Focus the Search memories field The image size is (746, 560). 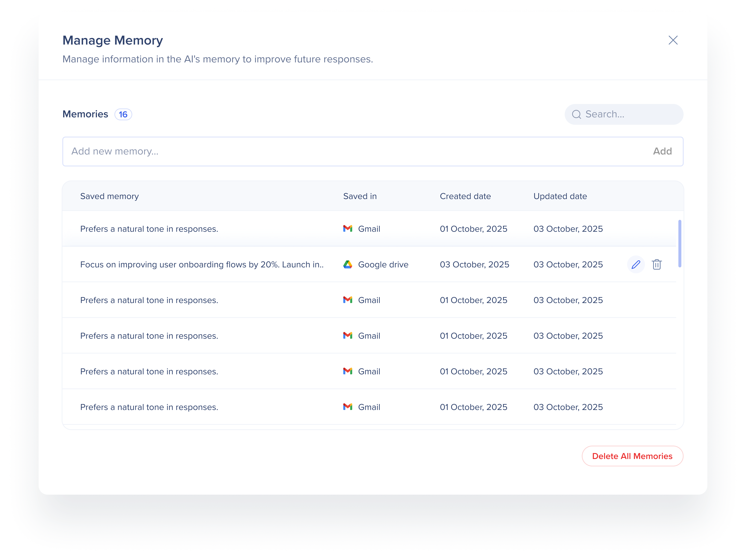pyautogui.click(x=624, y=114)
